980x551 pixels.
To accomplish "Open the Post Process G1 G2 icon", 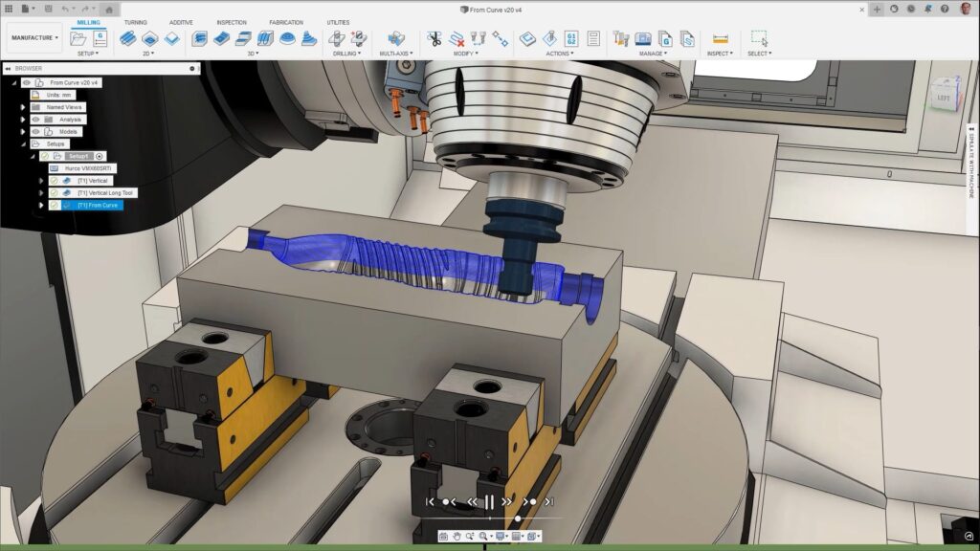I will point(571,38).
